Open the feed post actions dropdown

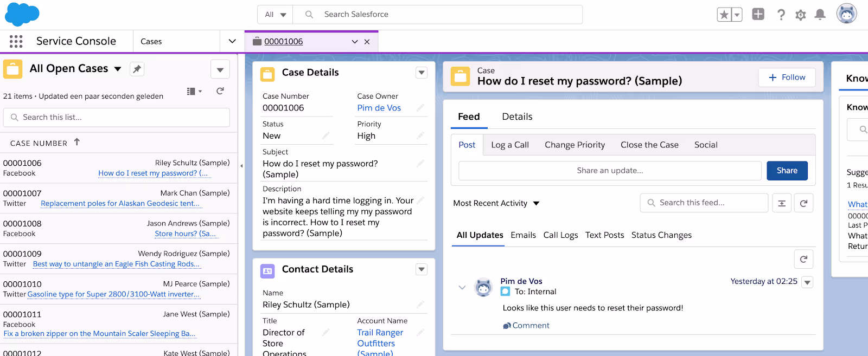click(807, 282)
